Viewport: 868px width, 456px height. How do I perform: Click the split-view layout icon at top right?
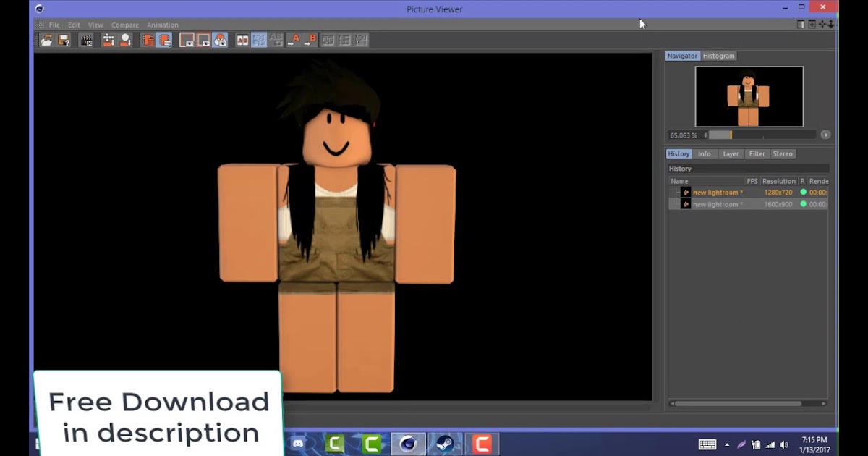pos(801,24)
